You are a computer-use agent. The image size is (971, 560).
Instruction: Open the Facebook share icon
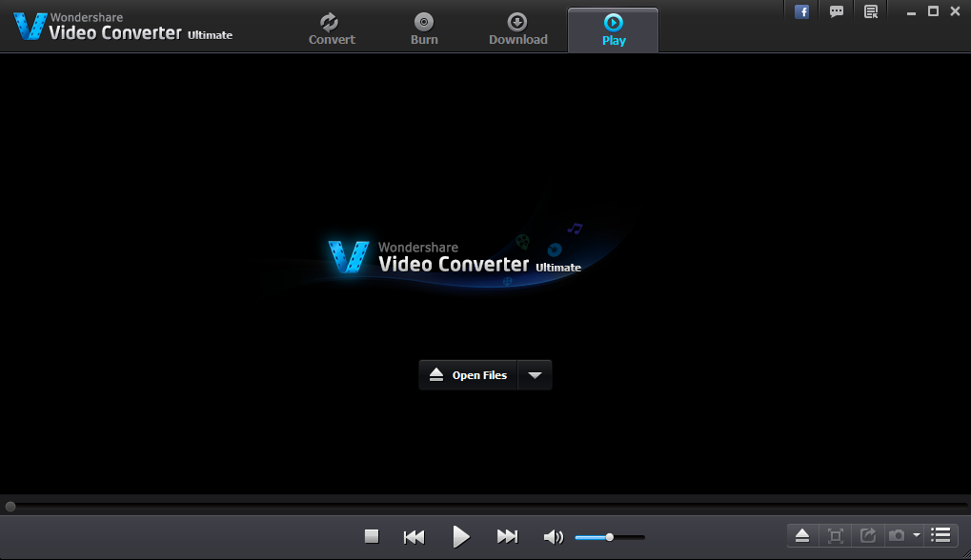click(x=802, y=11)
